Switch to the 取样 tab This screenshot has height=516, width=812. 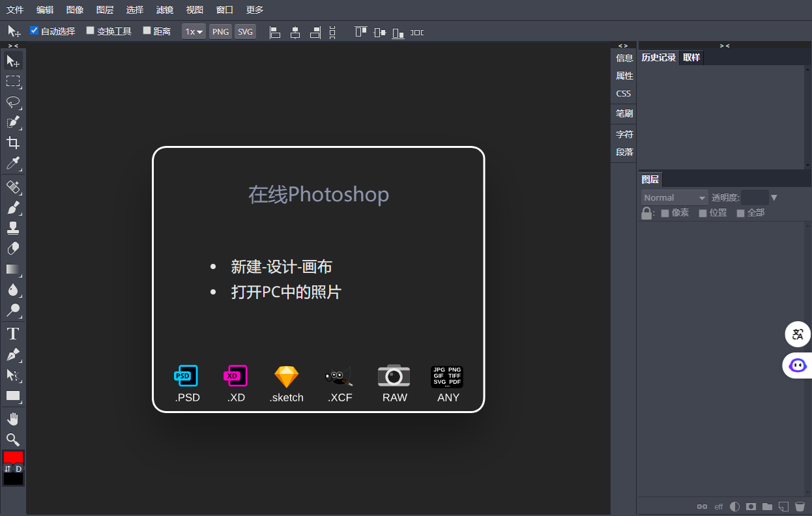[691, 57]
